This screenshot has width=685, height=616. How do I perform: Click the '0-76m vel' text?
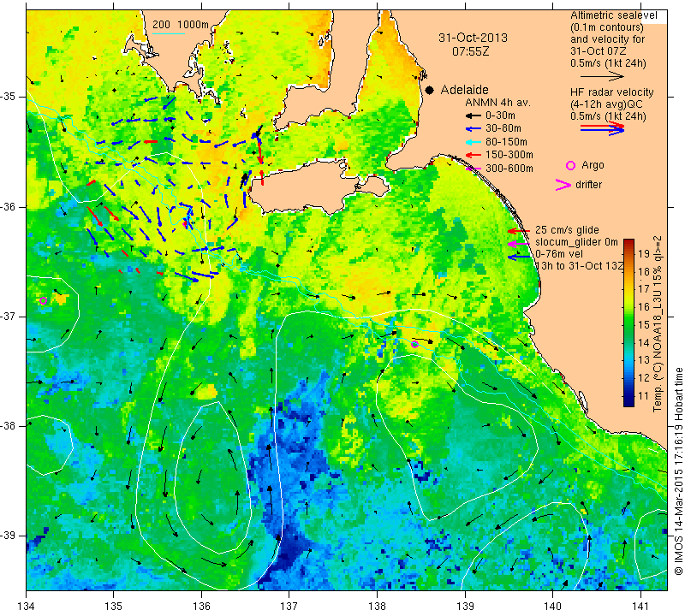point(559,254)
